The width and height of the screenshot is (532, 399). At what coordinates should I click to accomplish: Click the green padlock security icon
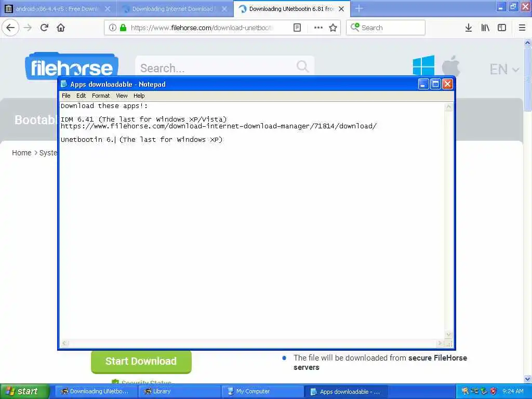coord(123,28)
